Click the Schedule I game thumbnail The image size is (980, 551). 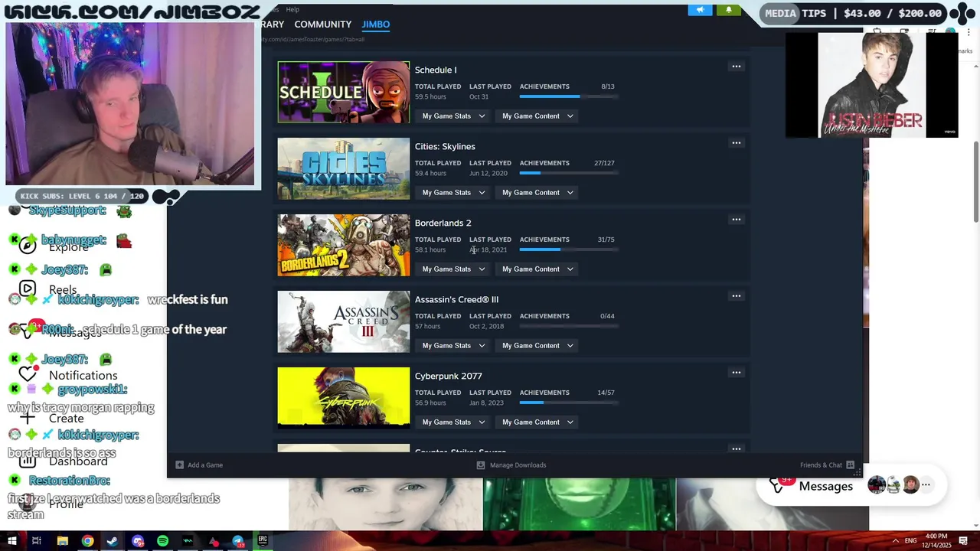pos(344,92)
